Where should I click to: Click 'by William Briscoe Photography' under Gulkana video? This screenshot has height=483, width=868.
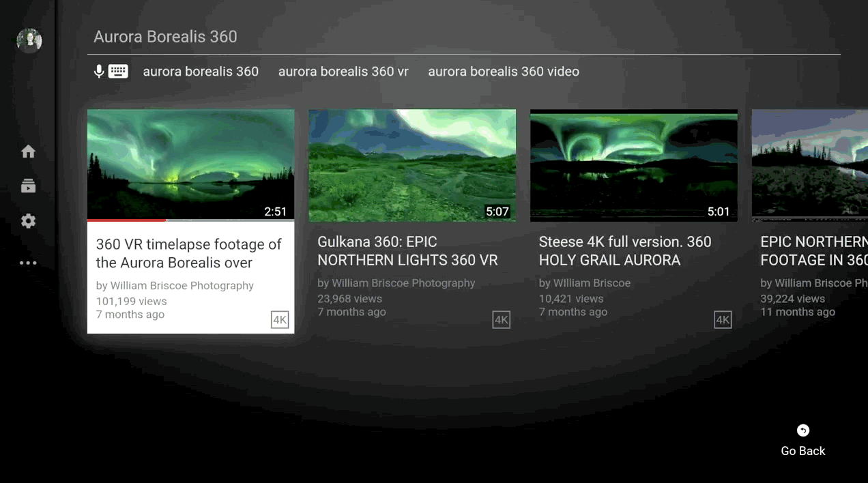(396, 283)
